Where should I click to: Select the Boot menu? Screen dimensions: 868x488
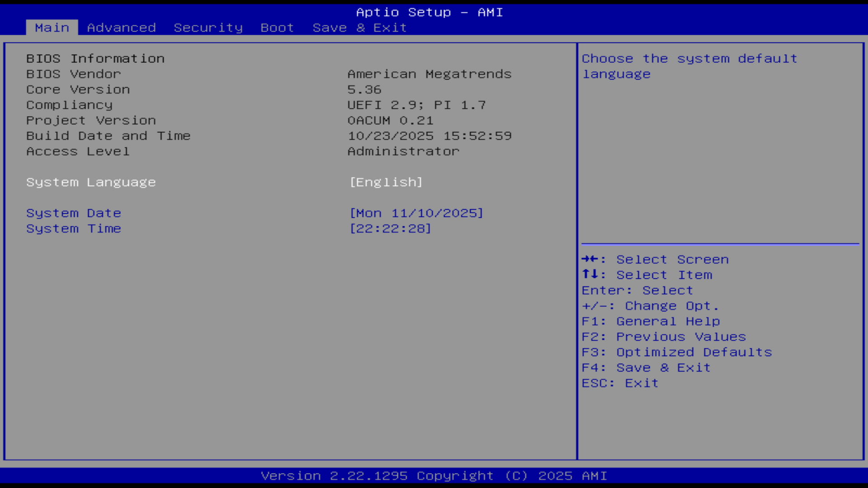pyautogui.click(x=277, y=28)
